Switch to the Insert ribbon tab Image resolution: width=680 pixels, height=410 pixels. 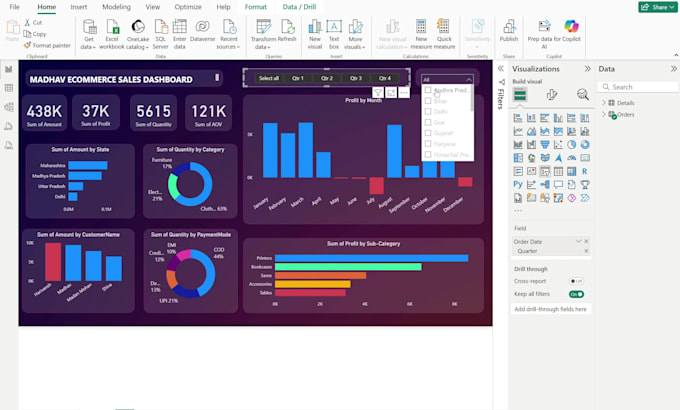[x=78, y=7]
